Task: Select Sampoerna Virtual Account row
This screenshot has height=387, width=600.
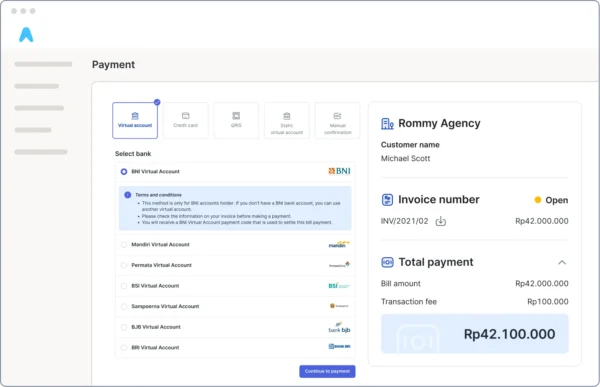Action: [235, 306]
